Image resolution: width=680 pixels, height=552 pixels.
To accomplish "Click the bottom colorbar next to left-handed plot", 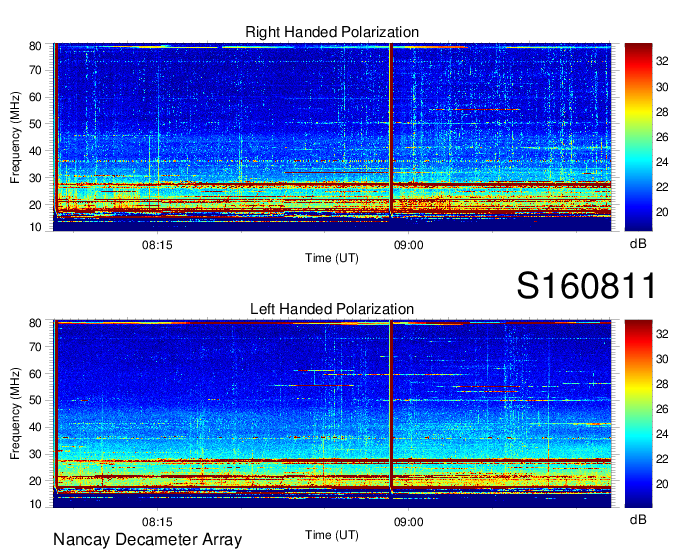I will 638,414.
